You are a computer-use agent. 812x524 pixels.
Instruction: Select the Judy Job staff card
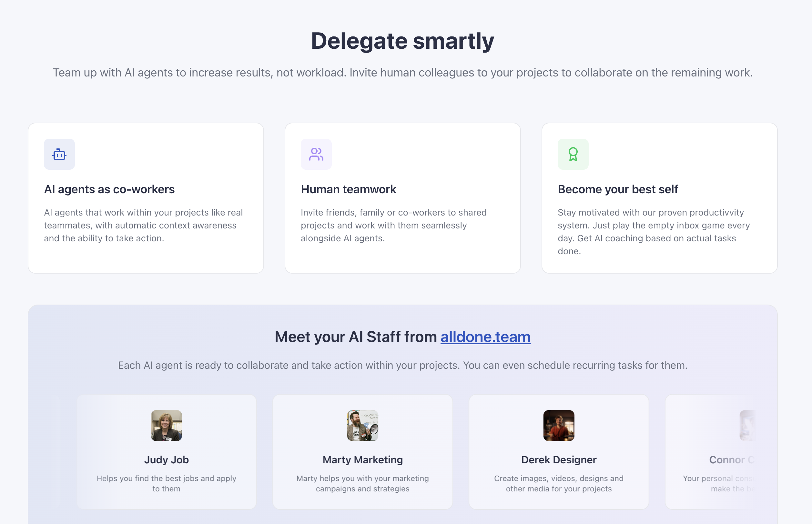(167, 452)
